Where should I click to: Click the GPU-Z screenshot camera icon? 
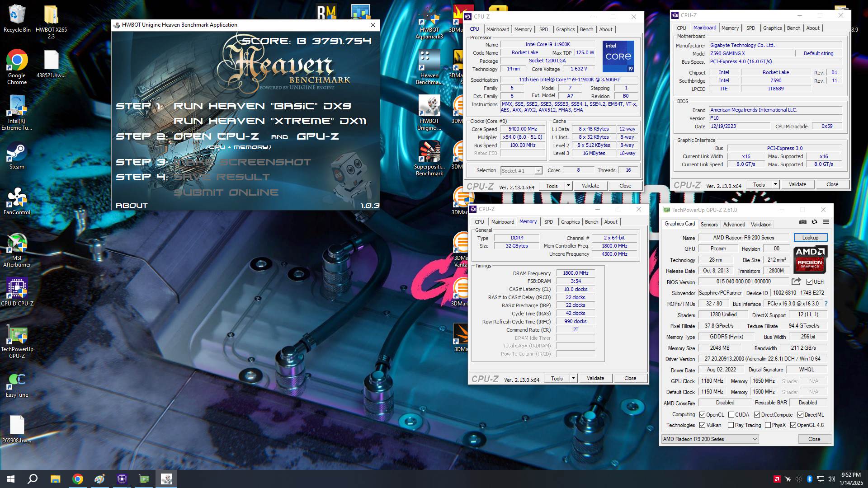pyautogui.click(x=803, y=222)
